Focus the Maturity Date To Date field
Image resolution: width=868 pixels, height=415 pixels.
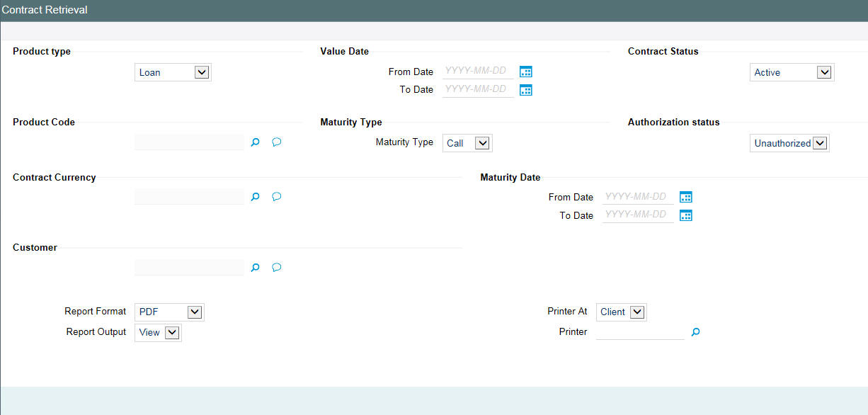(638, 215)
